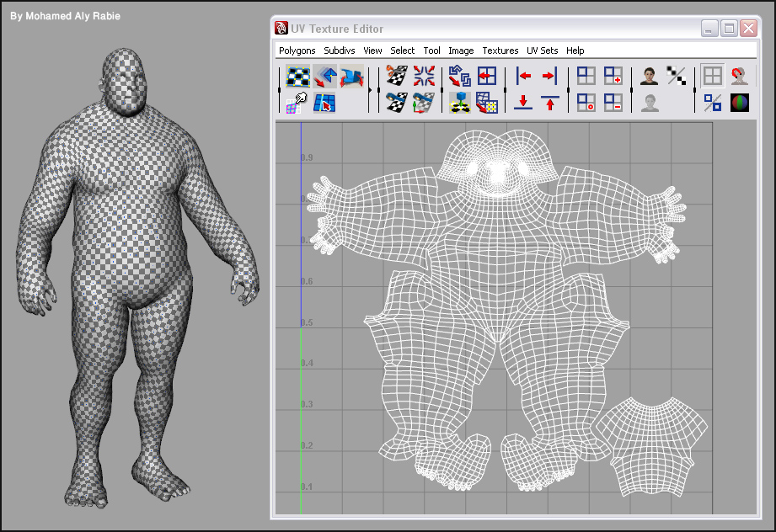Image resolution: width=776 pixels, height=532 pixels.
Task: Toggle dim image gray face icon
Action: coord(650,103)
